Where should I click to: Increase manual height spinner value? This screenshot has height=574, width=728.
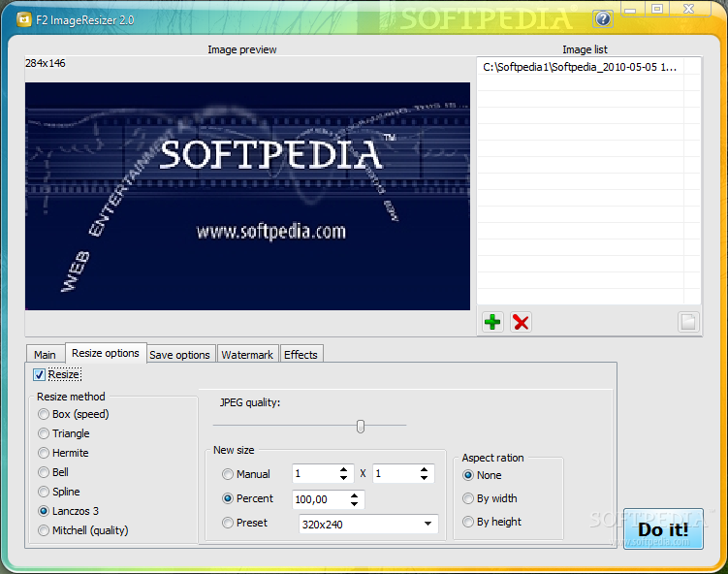tap(424, 469)
